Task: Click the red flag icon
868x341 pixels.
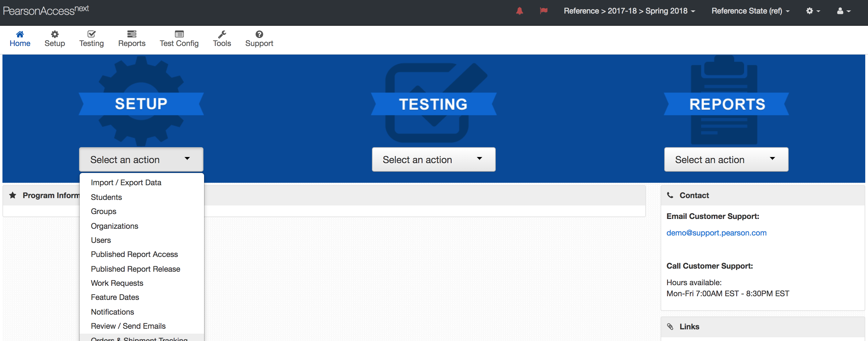Action: click(x=544, y=11)
